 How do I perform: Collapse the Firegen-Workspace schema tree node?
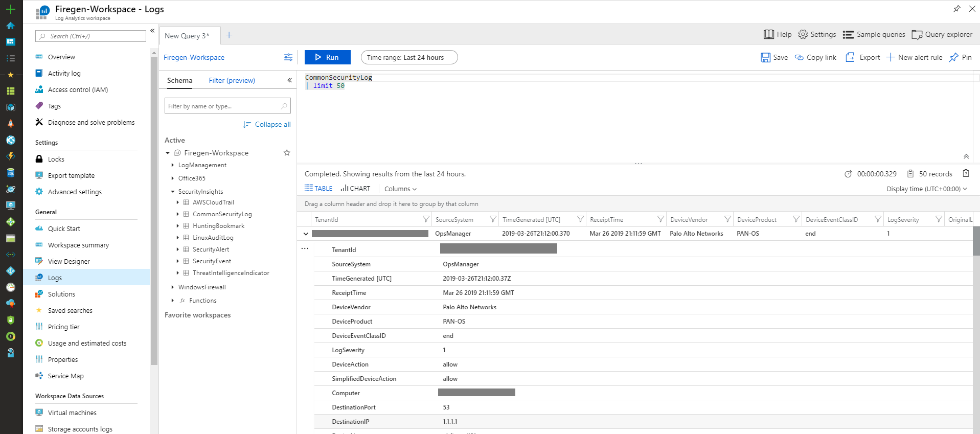coord(168,153)
